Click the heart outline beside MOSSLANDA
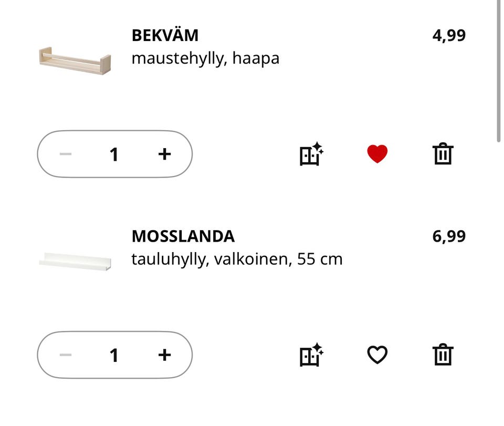 tap(377, 355)
